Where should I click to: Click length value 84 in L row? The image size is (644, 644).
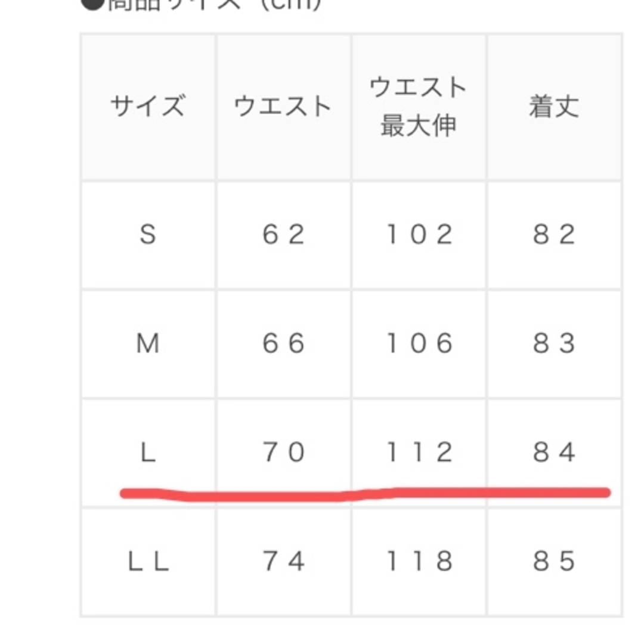554,453
